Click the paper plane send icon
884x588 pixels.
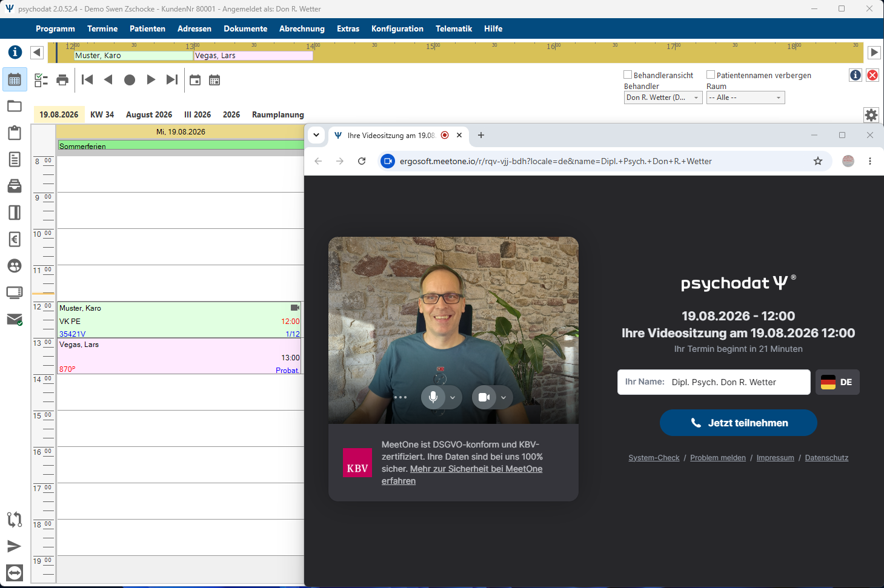point(15,546)
